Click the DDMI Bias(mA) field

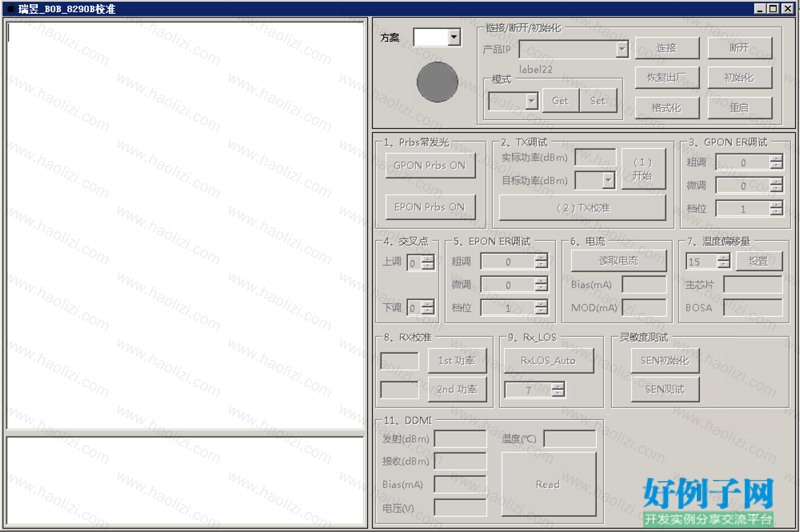pos(460,484)
